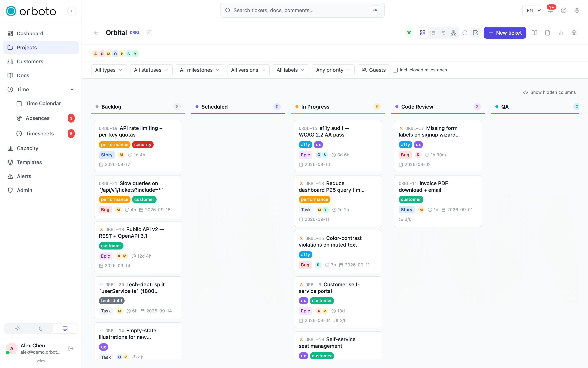Open Timesheets in the sidebar
Viewport: 588px width, 368px height.
pos(45,134)
